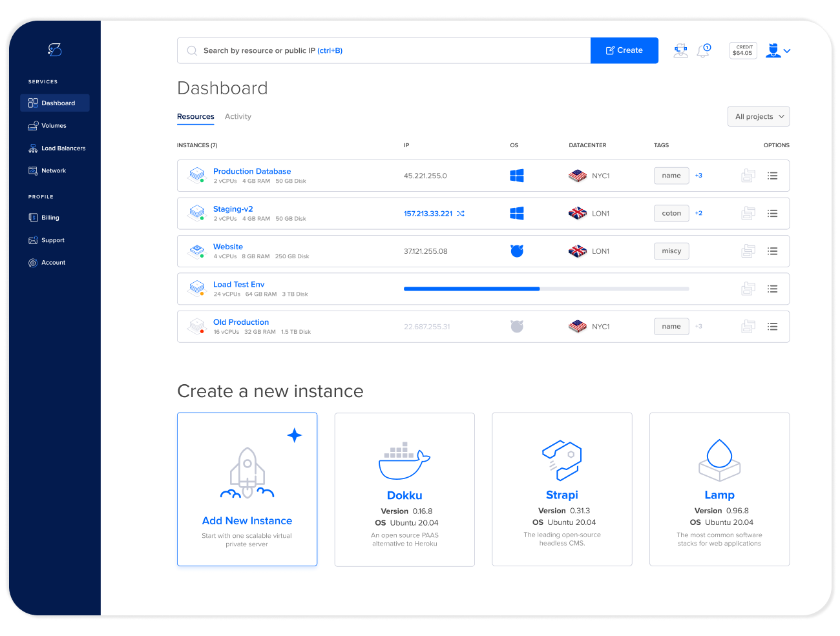Go to Load Balancers section

click(57, 148)
